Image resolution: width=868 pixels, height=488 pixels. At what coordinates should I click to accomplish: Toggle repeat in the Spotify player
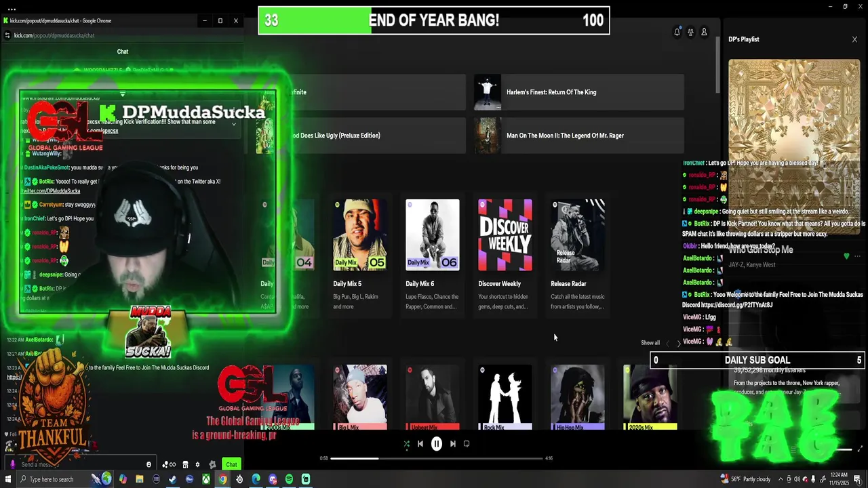(467, 444)
